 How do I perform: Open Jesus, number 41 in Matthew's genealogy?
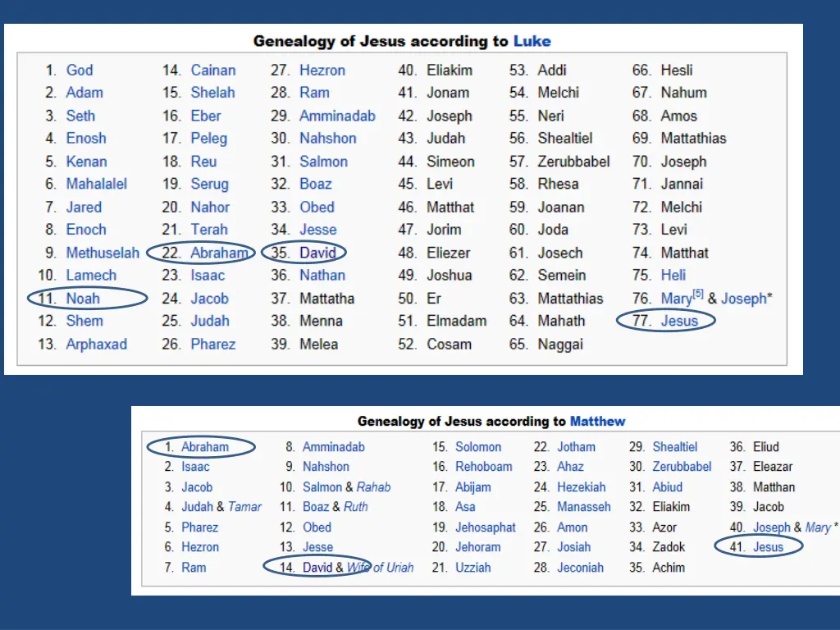pyautogui.click(x=768, y=547)
